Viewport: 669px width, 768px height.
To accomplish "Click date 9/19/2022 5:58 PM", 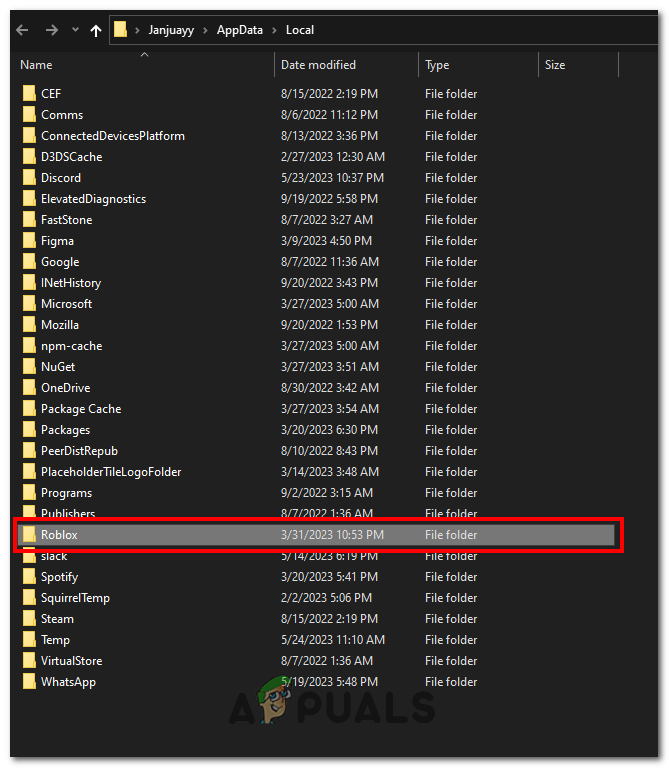I will [329, 199].
